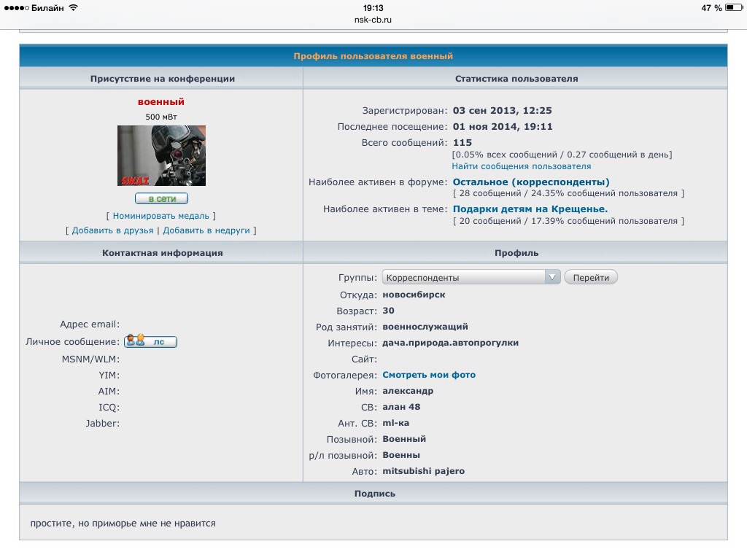Tap the 19:13 clock in the status bar
Image resolution: width=747 pixels, height=560 pixels.
pos(373,8)
